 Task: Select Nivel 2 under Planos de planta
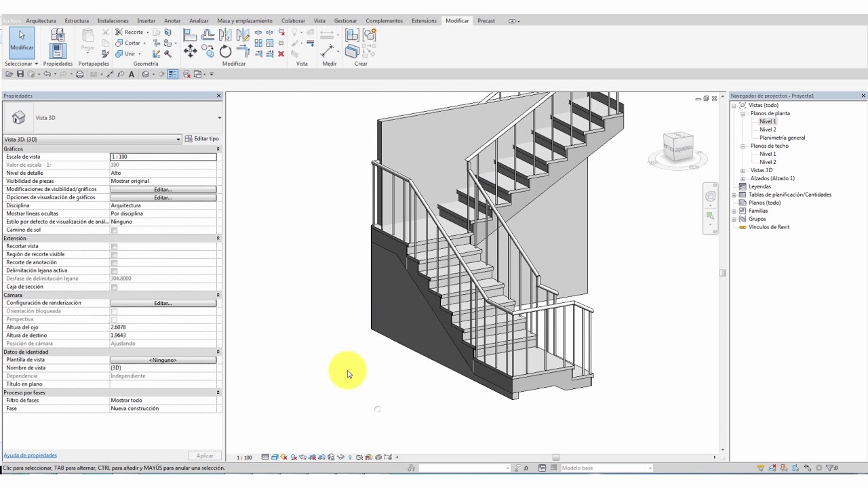(x=768, y=129)
